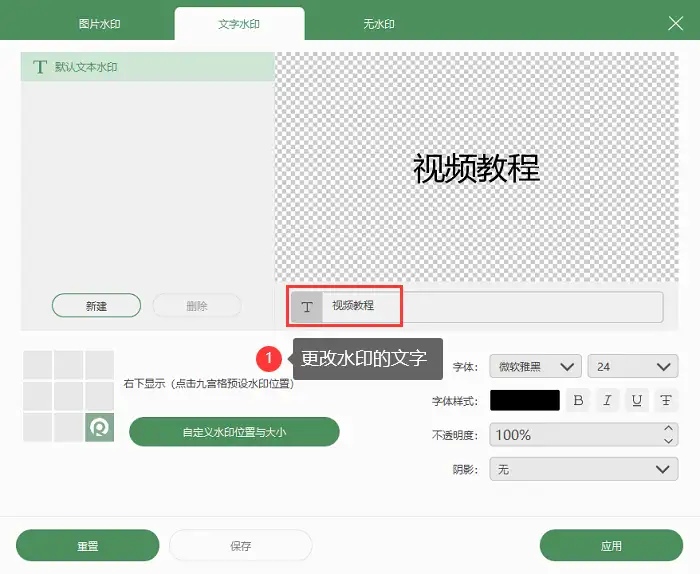This screenshot has width=700, height=574.
Task: Select the 文字水印 tab
Action: (x=239, y=24)
